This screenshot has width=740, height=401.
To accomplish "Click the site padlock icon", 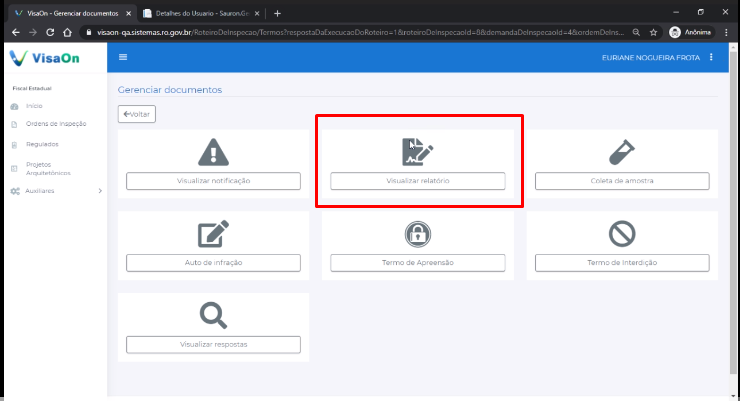I will tap(88, 32).
